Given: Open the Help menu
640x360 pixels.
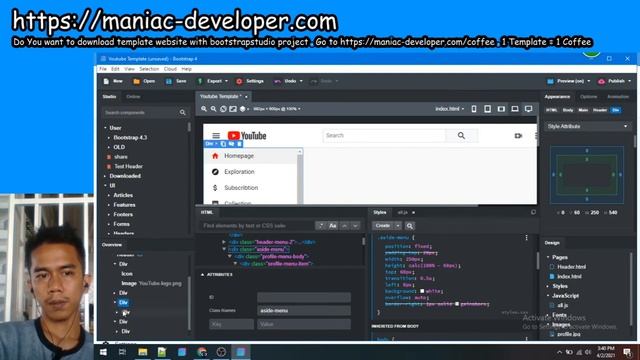Looking at the screenshot, I should tap(187, 69).
